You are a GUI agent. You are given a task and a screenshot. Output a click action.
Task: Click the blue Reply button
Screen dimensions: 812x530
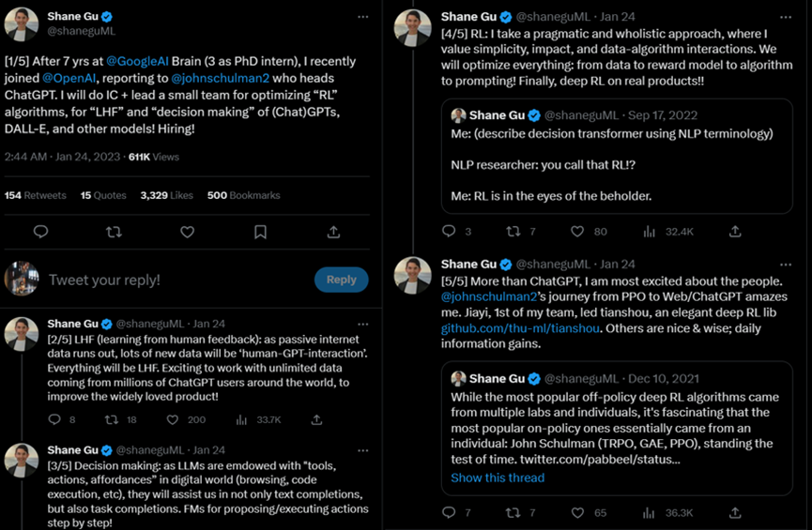pos(341,280)
